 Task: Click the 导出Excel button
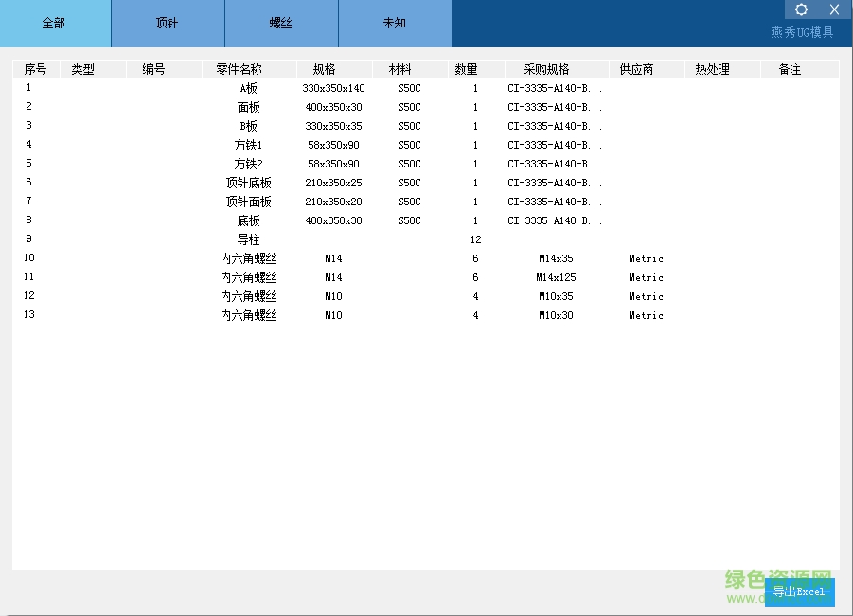[798, 591]
